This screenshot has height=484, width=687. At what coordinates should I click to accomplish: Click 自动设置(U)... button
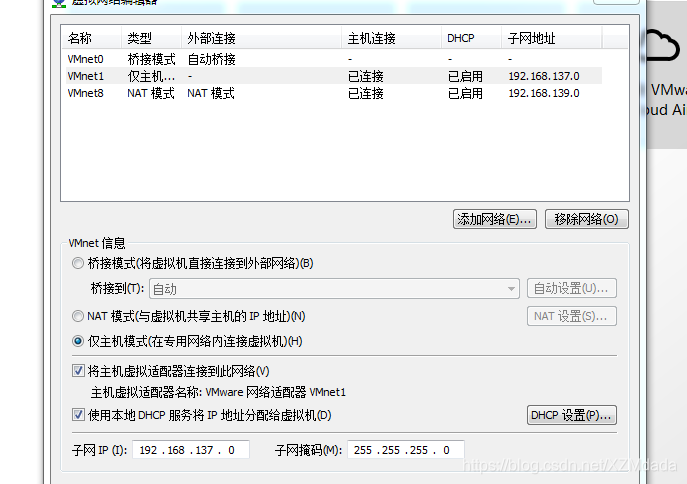pyautogui.click(x=572, y=288)
